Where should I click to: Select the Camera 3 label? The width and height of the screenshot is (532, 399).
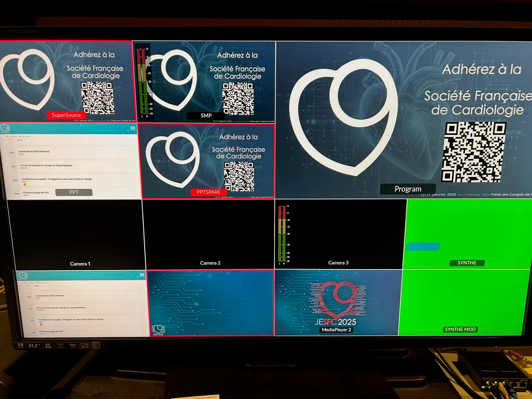pyautogui.click(x=338, y=263)
